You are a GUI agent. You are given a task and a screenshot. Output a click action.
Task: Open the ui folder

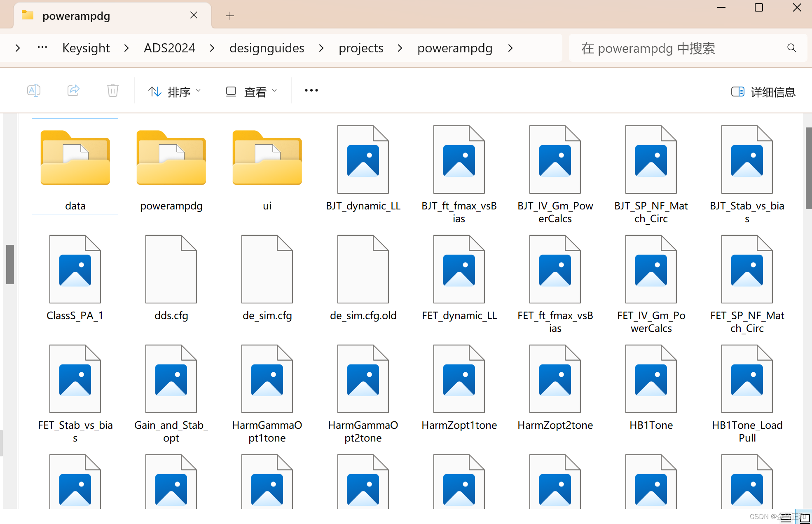click(x=267, y=165)
